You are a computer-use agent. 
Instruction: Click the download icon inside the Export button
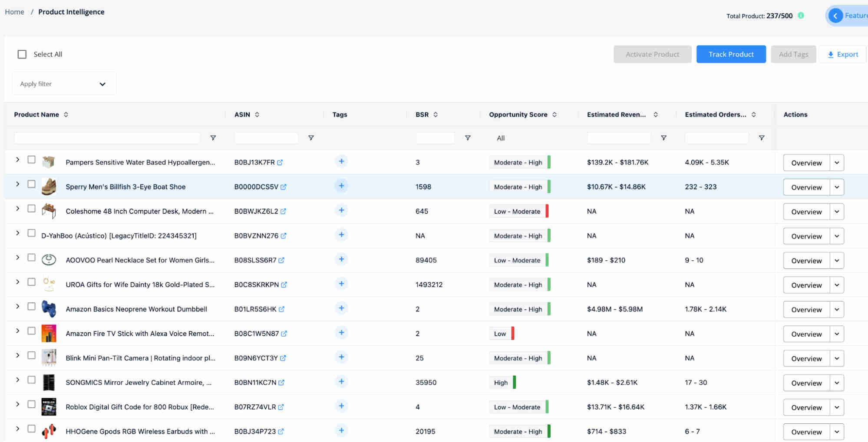click(831, 54)
